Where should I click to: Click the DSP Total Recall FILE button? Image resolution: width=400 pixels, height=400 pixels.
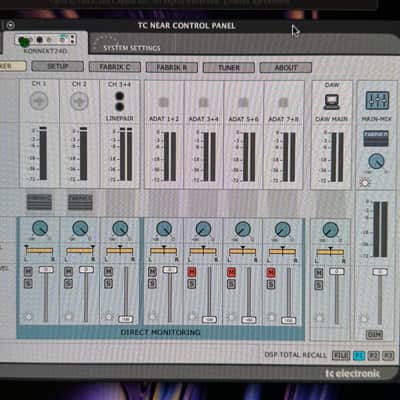pyautogui.click(x=341, y=355)
